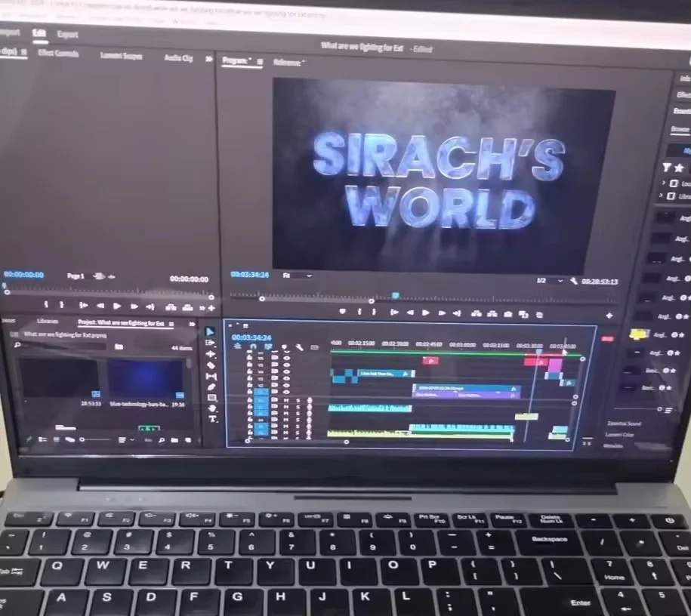Mark Out point in Program monitor
This screenshot has height=616, width=691.
(x=375, y=312)
